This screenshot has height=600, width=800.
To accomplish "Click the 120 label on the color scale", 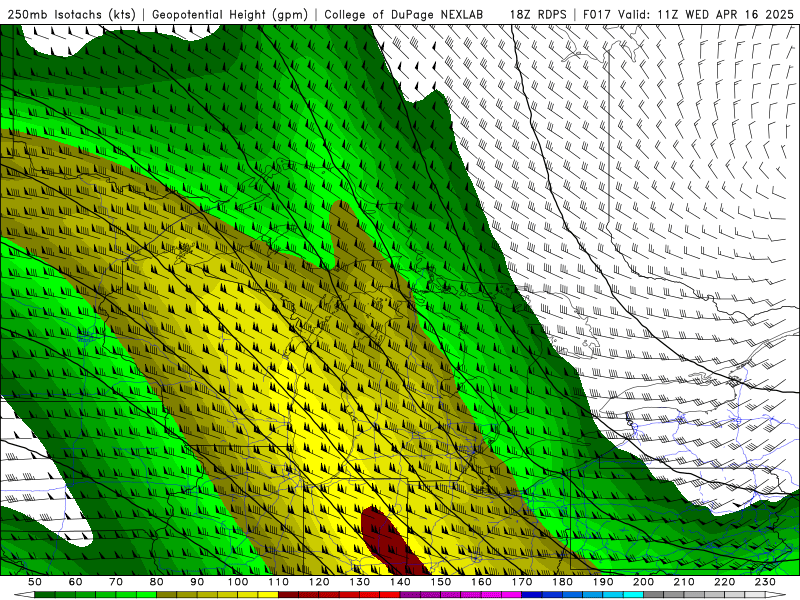I will click(x=319, y=582).
